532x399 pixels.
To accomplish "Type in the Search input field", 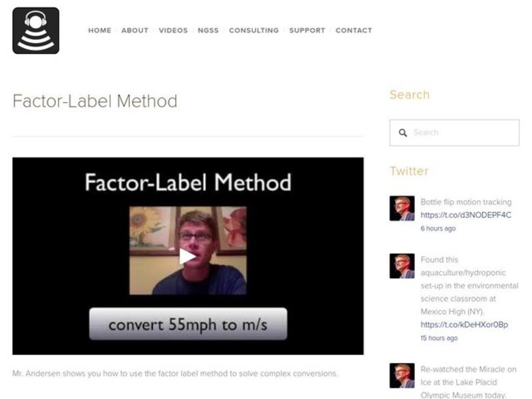I will [462, 133].
